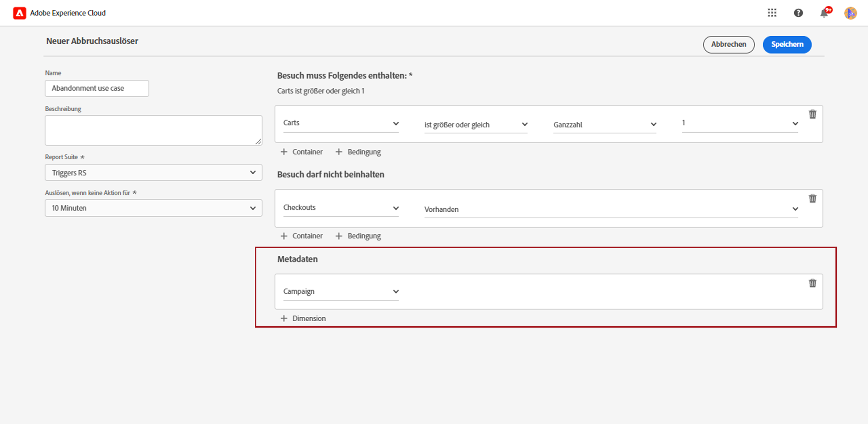
Task: Open the Carts metric dropdown
Action: 341,123
